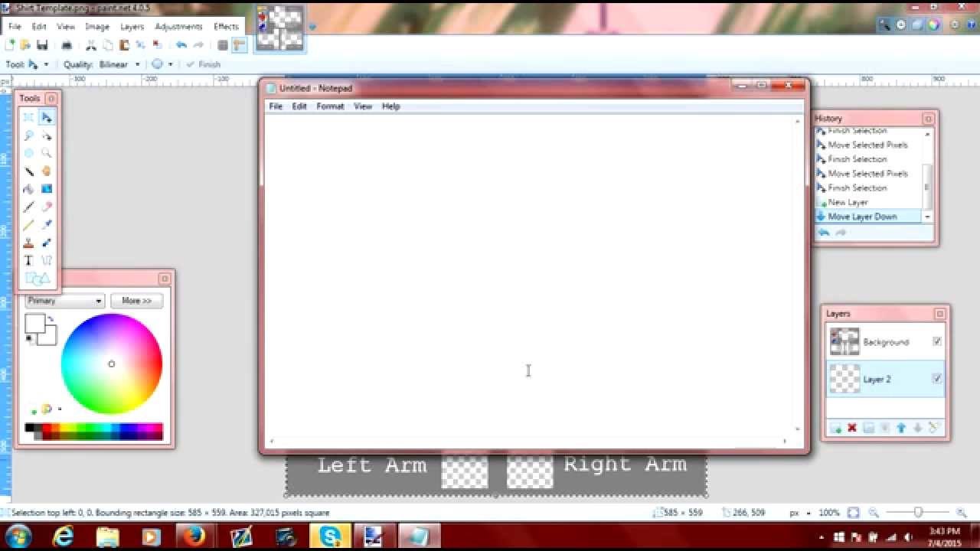The height and width of the screenshot is (551, 980).
Task: Click the Open file icon in Paint.NET toolbar
Action: (25, 45)
